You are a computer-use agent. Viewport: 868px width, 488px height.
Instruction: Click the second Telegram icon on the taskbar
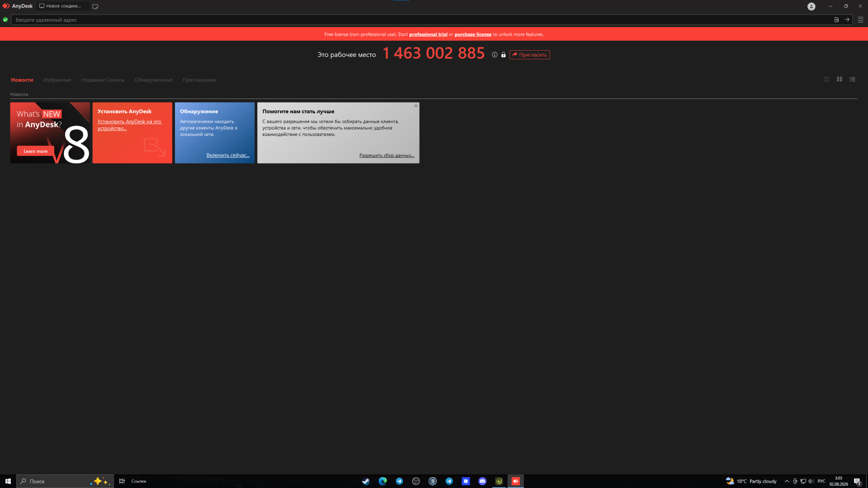(449, 481)
